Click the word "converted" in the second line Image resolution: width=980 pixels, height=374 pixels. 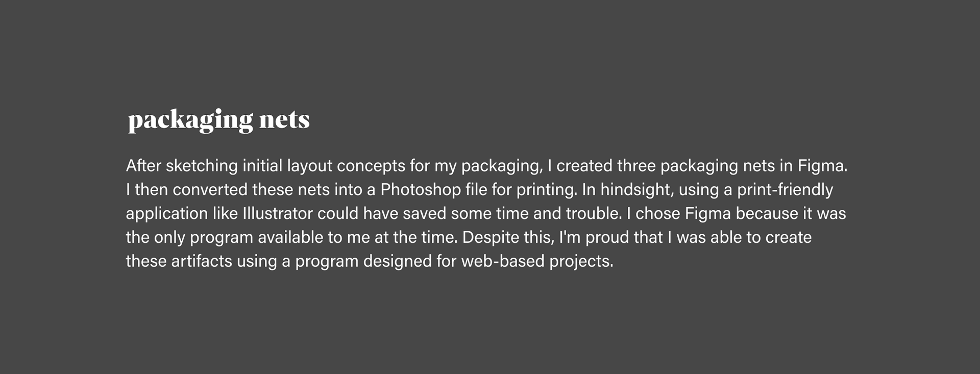pos(210,190)
